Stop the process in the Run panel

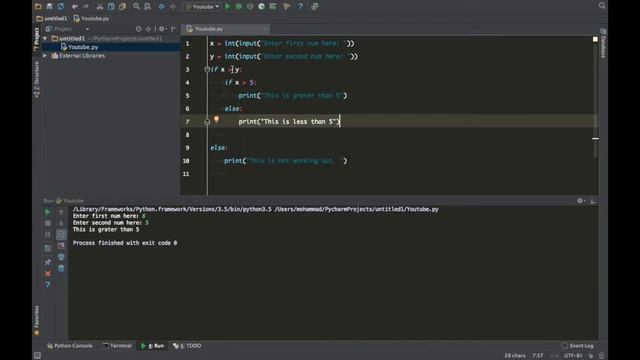(x=47, y=223)
